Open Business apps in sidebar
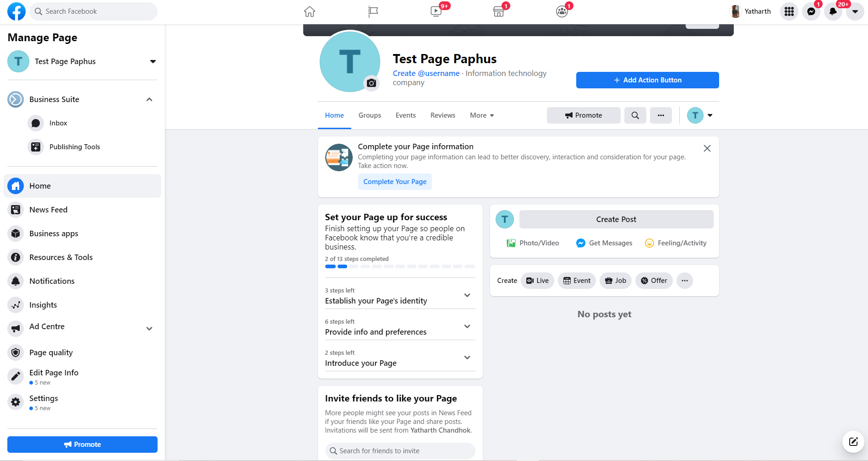The width and height of the screenshot is (868, 461). tap(82, 233)
